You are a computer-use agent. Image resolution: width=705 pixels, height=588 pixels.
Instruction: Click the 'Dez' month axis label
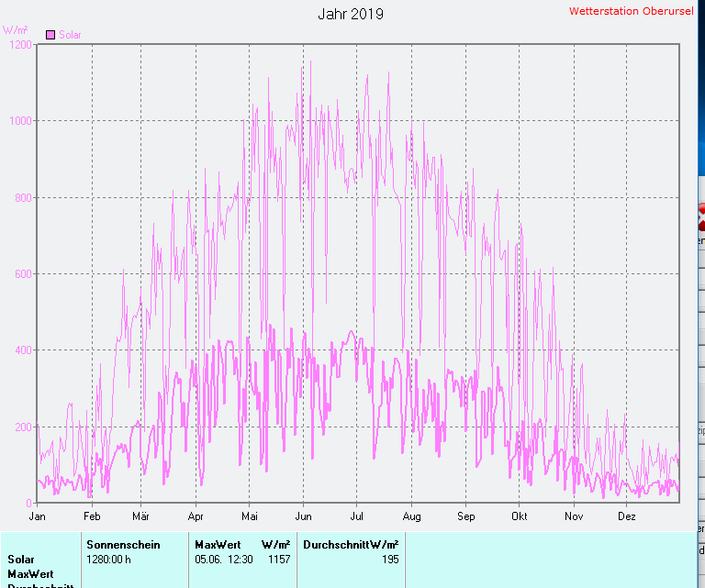coord(627,516)
